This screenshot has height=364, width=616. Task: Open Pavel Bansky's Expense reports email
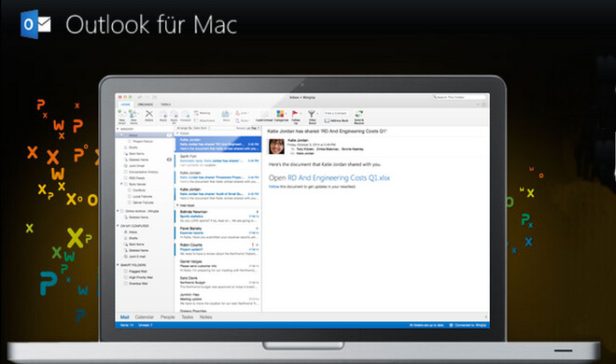[x=218, y=232]
